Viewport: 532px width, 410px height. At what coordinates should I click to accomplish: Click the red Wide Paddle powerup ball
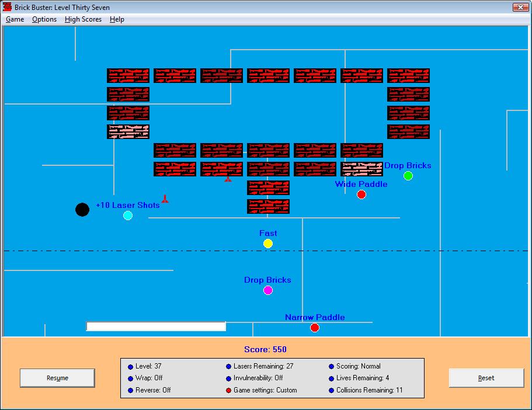[361, 194]
